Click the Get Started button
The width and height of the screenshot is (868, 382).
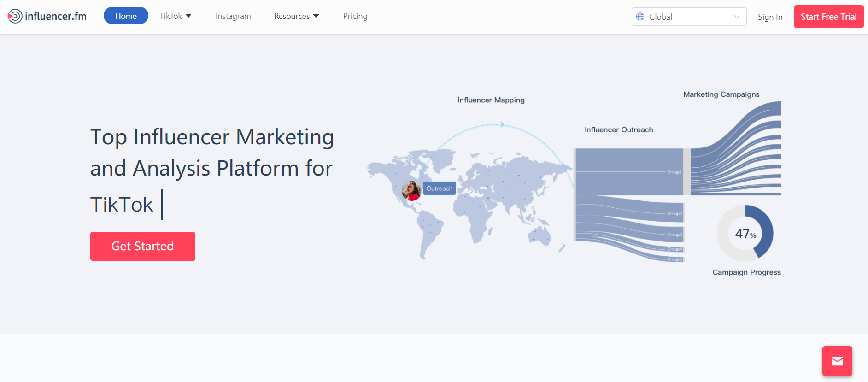[x=143, y=246]
